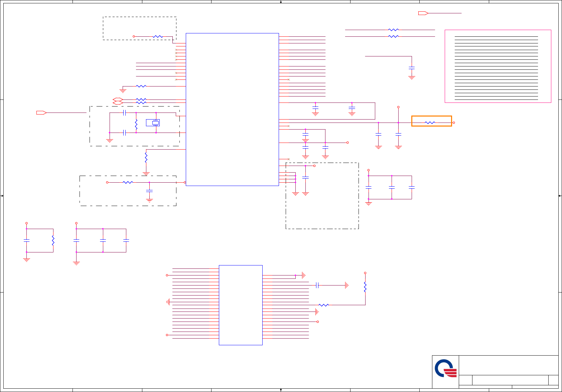Select the rightmost capacitor of the right-side three-capacitor bank
The height and width of the screenshot is (392, 562).
(x=412, y=187)
